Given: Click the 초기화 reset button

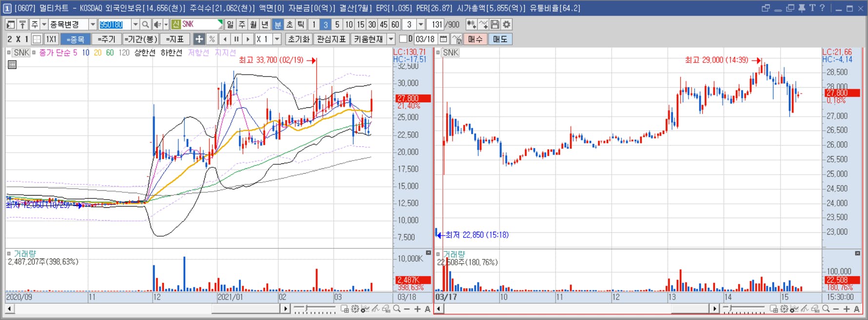Looking at the screenshot, I should tap(299, 39).
